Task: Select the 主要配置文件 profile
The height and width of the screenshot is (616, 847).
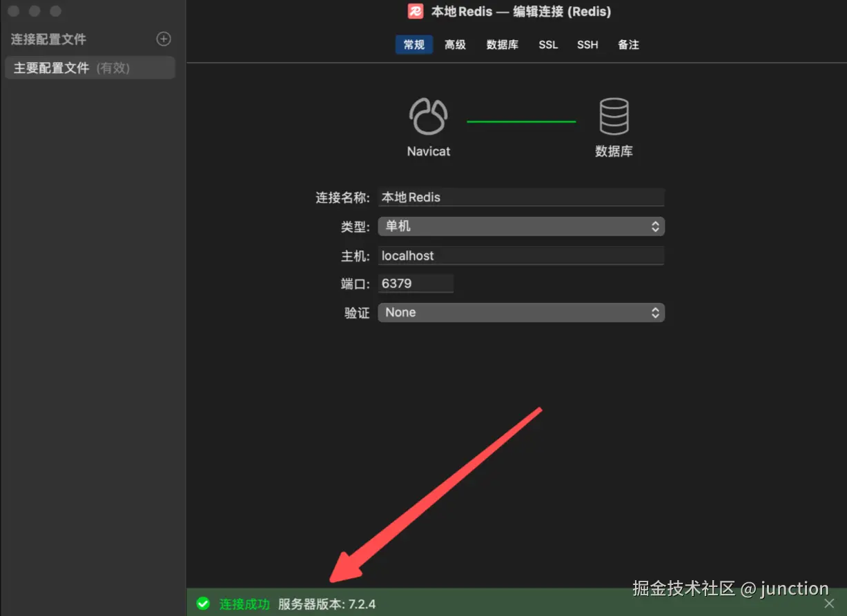Action: coord(90,68)
